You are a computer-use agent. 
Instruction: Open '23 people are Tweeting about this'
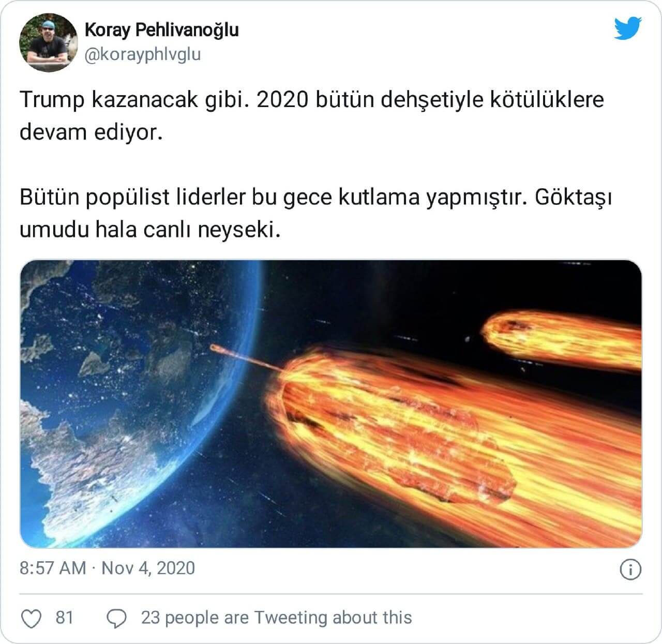click(276, 618)
